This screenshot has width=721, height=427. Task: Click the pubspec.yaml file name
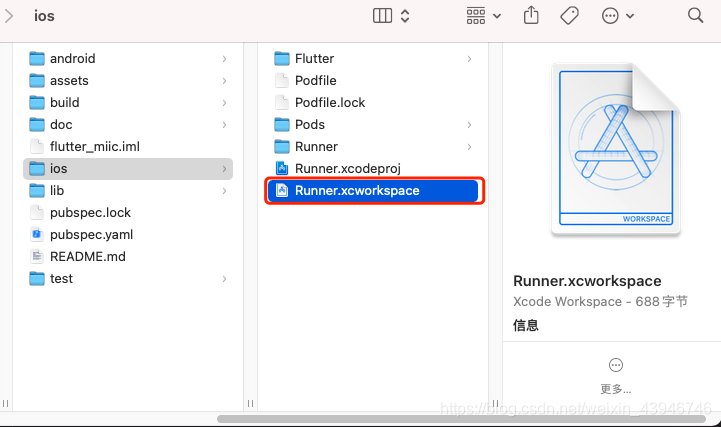[x=92, y=234]
